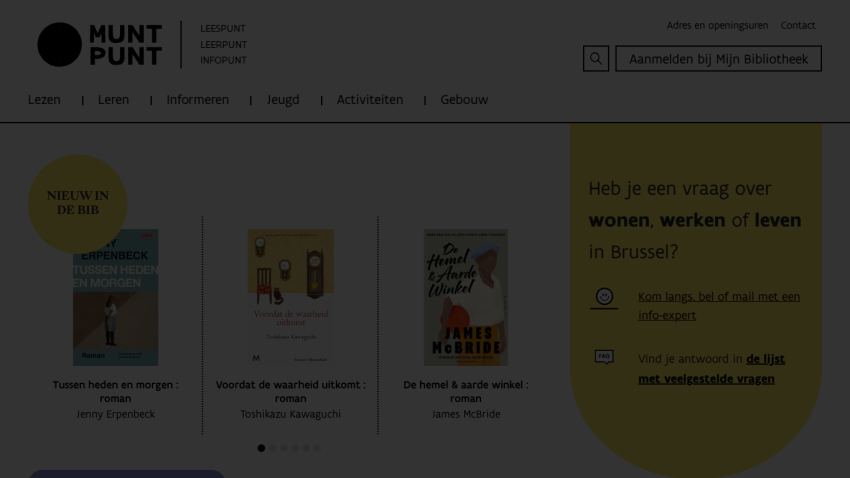Open Voordat de waarheid uitkomt cover

[291, 297]
